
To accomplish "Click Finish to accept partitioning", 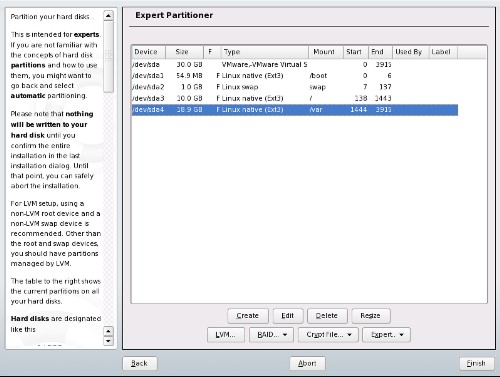I will click(x=476, y=363).
